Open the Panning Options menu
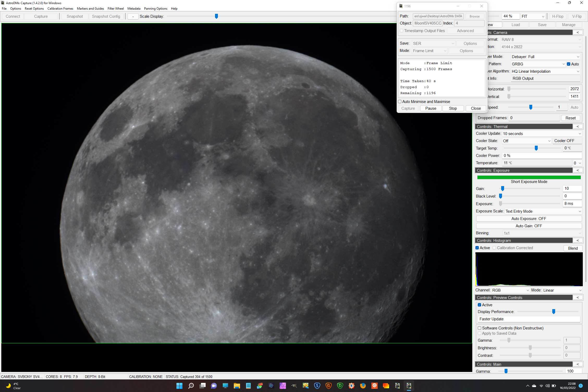This screenshot has width=588, height=392. coord(156,9)
